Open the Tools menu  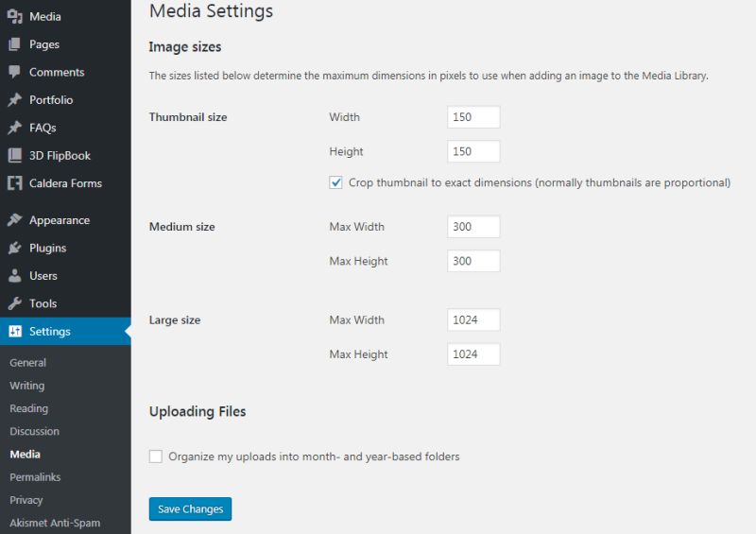pyautogui.click(x=43, y=303)
